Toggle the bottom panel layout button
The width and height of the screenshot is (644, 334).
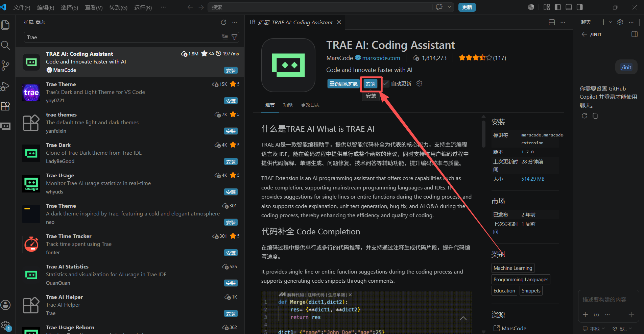point(569,7)
